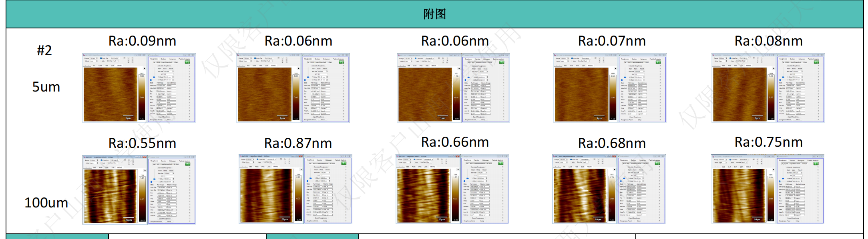Open Section tab in Ra:0.55nm analysis panel
Image resolution: width=868 pixels, height=239 pixels.
[x=163, y=161]
